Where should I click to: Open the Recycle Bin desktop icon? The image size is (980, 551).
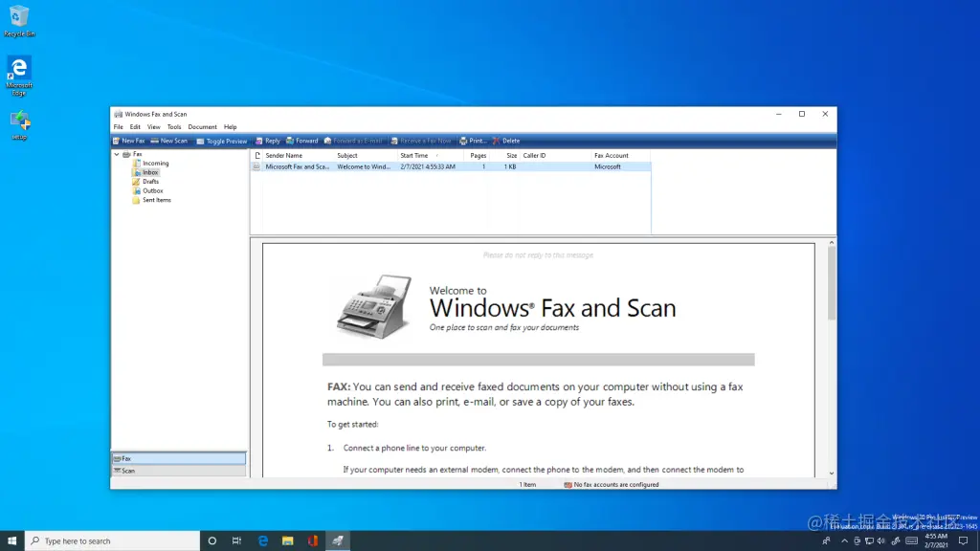19,21
